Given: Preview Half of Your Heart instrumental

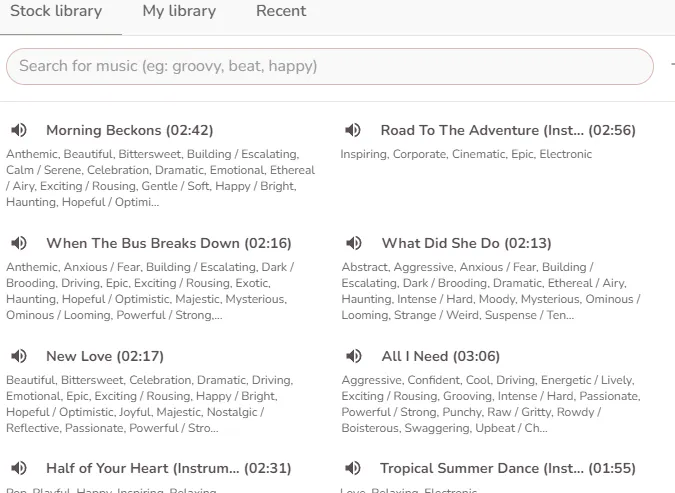Looking at the screenshot, I should click(19, 468).
